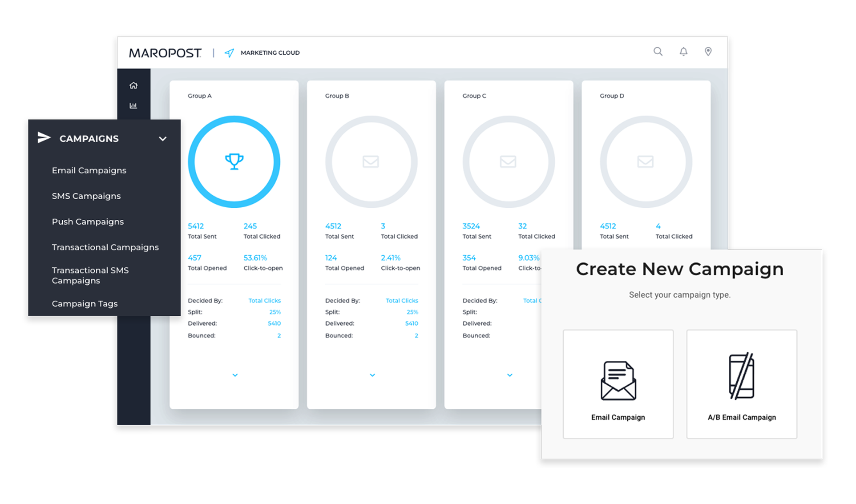Expand Group B details chevron
This screenshot has width=856, height=504.
(x=372, y=375)
